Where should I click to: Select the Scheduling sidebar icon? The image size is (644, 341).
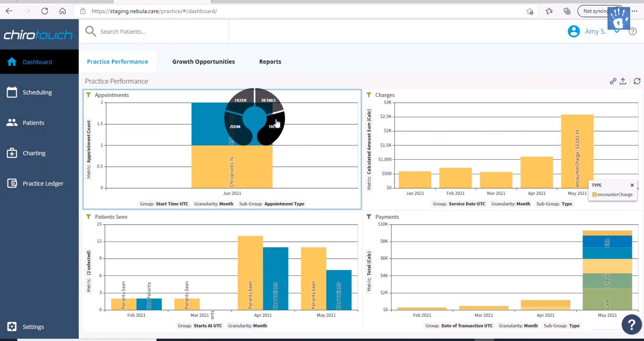point(11,92)
